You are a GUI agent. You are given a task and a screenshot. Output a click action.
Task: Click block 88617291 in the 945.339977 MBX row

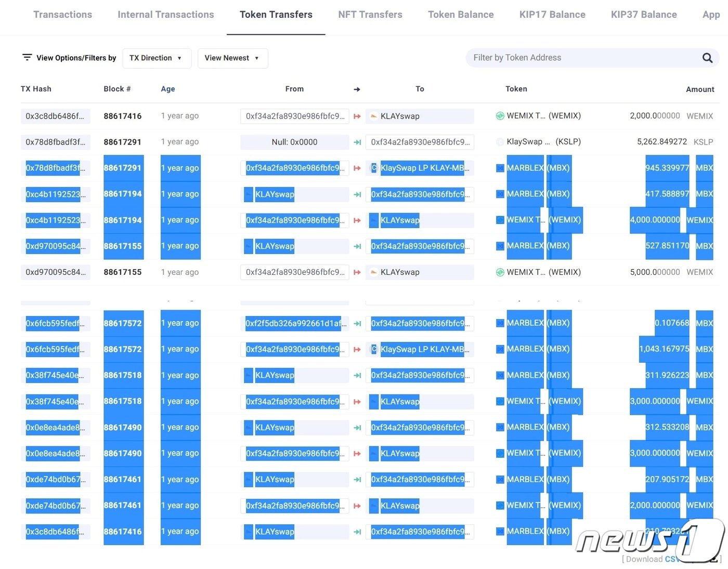pyautogui.click(x=123, y=168)
